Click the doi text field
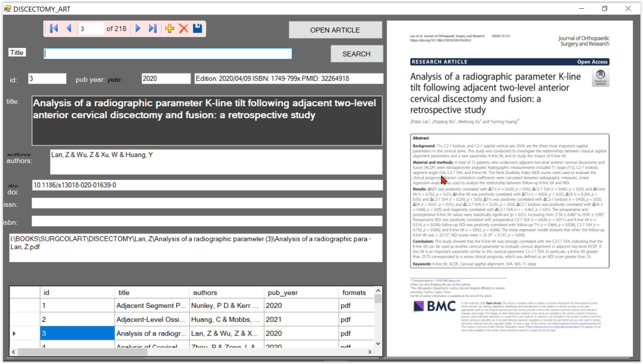The width and height of the screenshot is (643, 364). coord(207,185)
